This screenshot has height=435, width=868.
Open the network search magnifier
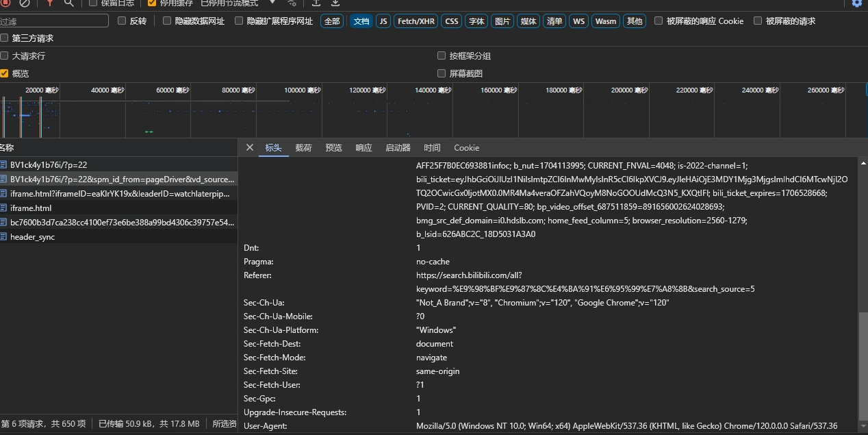point(68,3)
